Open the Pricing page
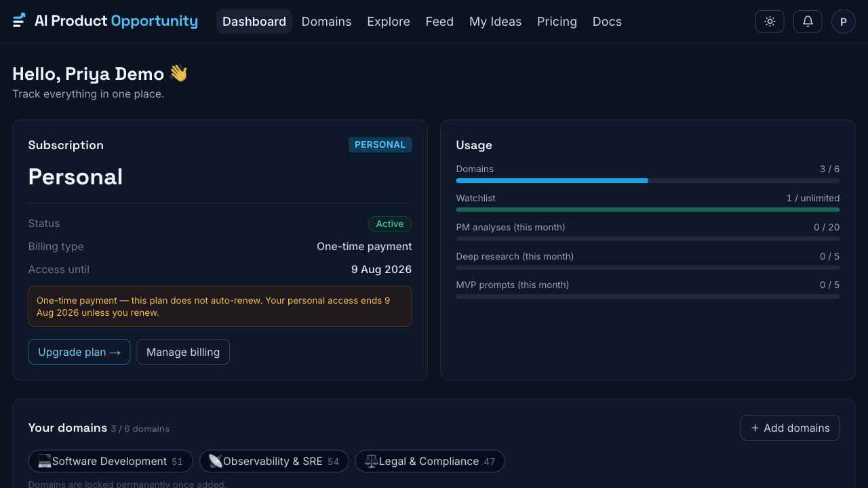868x488 pixels. coord(557,22)
